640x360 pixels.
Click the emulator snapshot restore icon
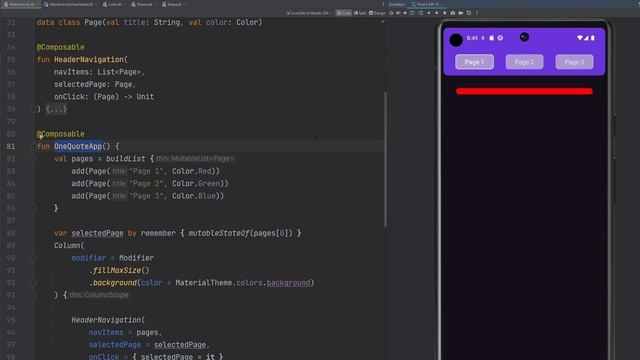point(469,13)
